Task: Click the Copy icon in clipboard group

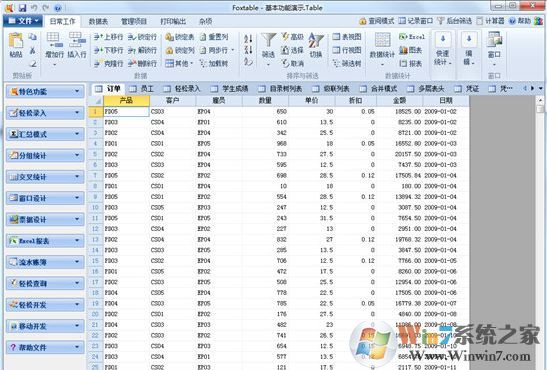Action: [32, 37]
